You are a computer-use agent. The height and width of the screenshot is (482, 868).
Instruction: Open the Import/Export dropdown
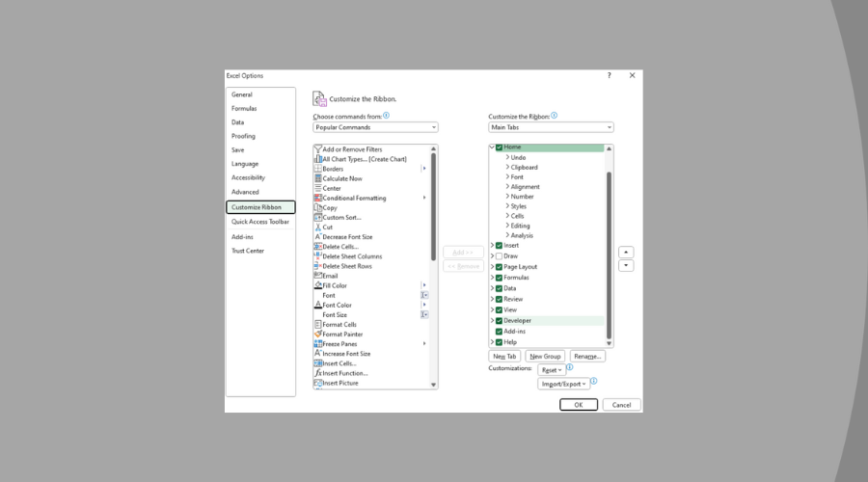point(563,384)
